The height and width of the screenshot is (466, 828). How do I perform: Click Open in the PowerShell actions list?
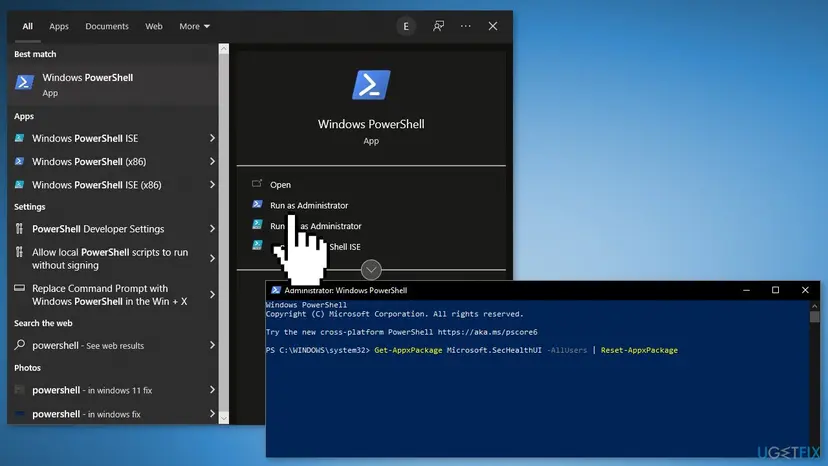(280, 184)
